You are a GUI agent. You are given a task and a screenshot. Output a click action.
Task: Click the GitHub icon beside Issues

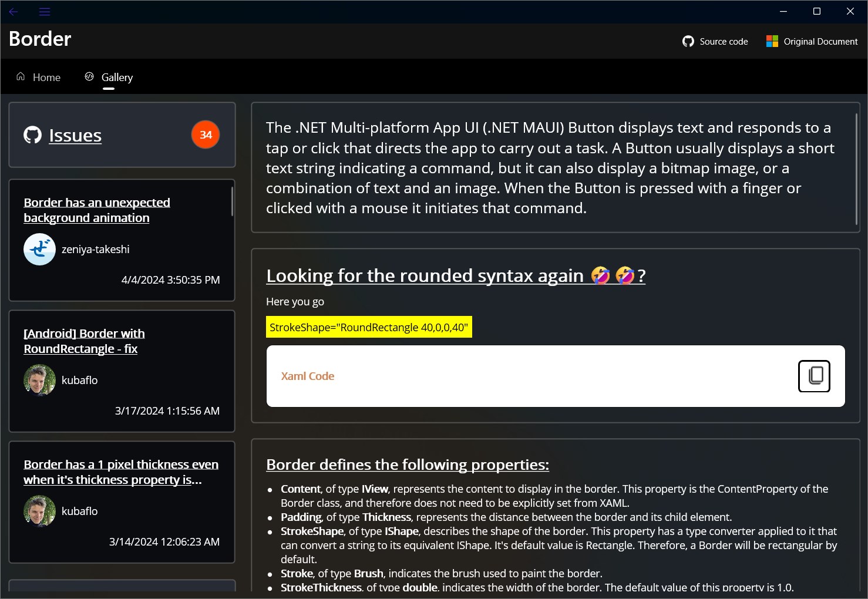pos(32,135)
